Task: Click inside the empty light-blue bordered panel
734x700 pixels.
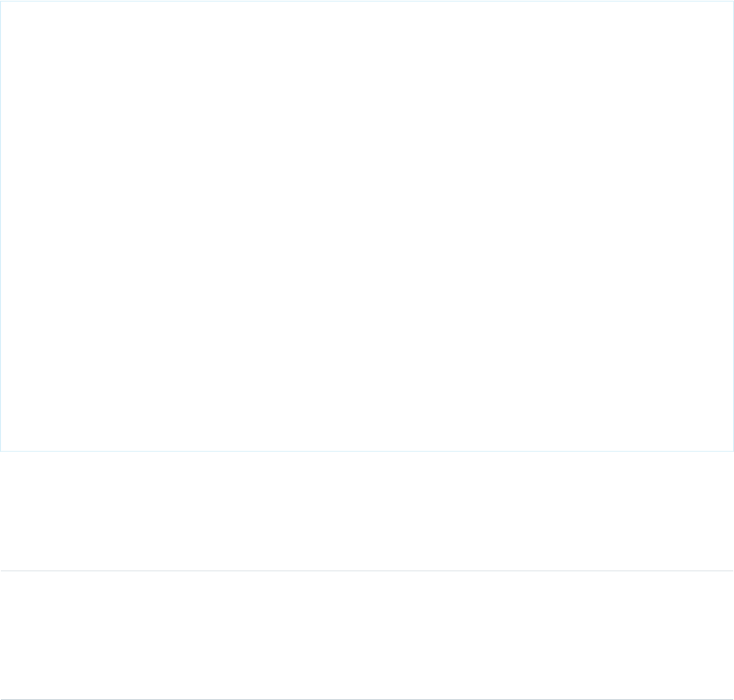Action: coord(367,226)
